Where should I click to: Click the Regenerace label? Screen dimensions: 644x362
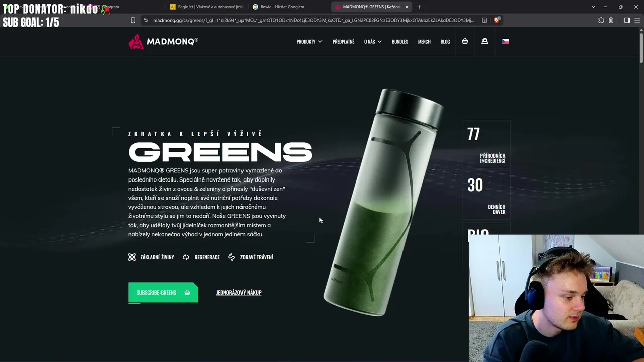tap(207, 257)
